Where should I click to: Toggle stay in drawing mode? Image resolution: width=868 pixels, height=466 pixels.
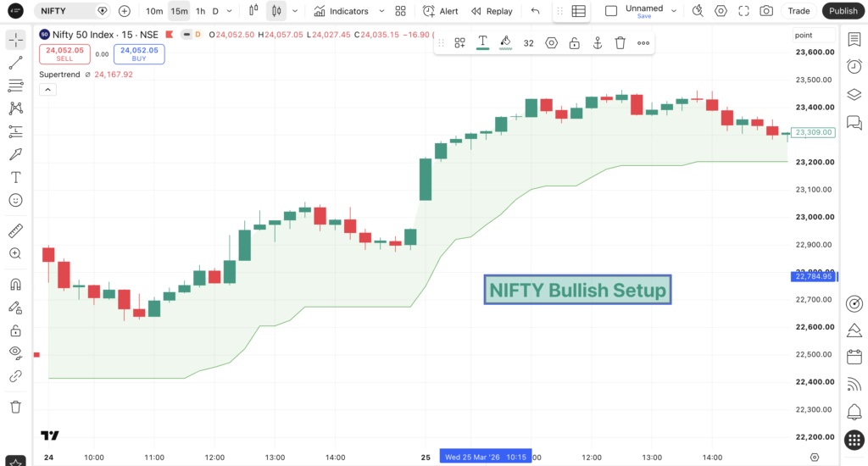[x=15, y=308]
